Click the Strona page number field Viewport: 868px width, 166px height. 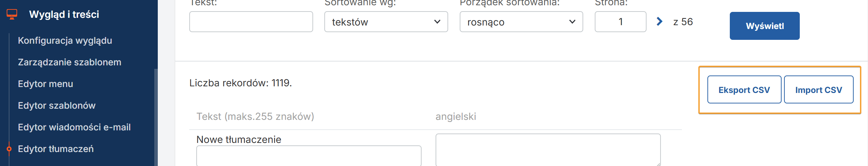[x=620, y=22]
